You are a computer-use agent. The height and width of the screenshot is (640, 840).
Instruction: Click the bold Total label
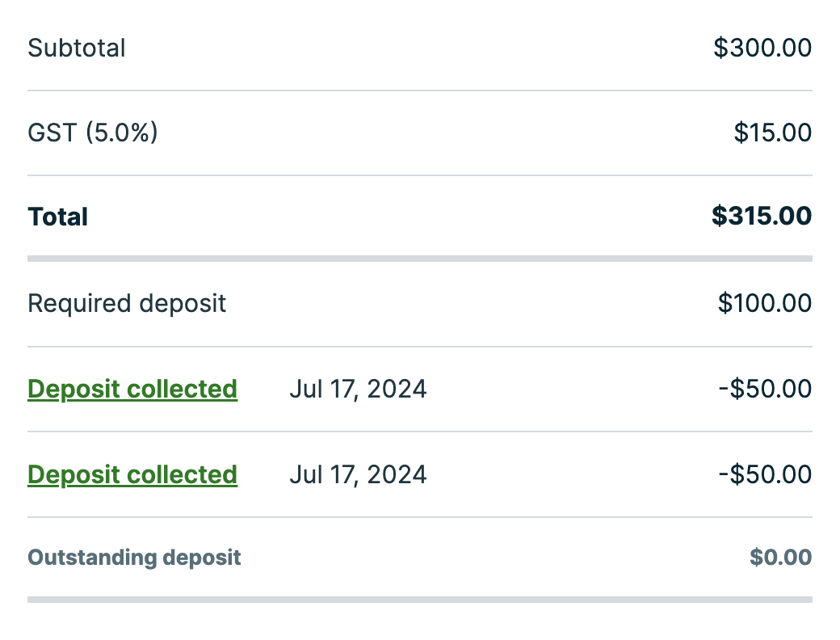[x=58, y=217]
